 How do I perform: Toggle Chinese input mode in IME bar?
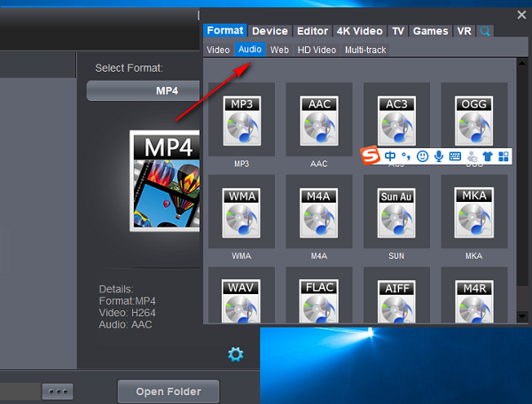click(390, 156)
